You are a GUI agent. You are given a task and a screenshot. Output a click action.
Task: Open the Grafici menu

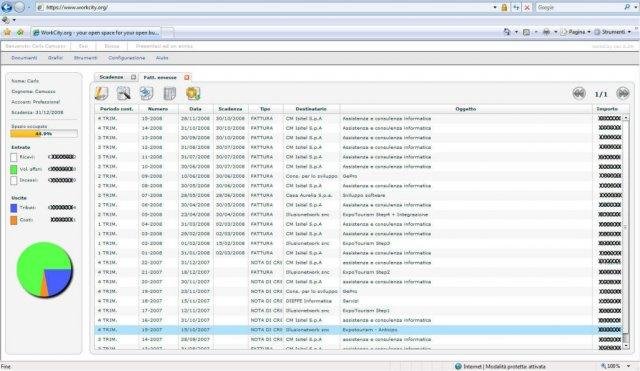[x=55, y=58]
